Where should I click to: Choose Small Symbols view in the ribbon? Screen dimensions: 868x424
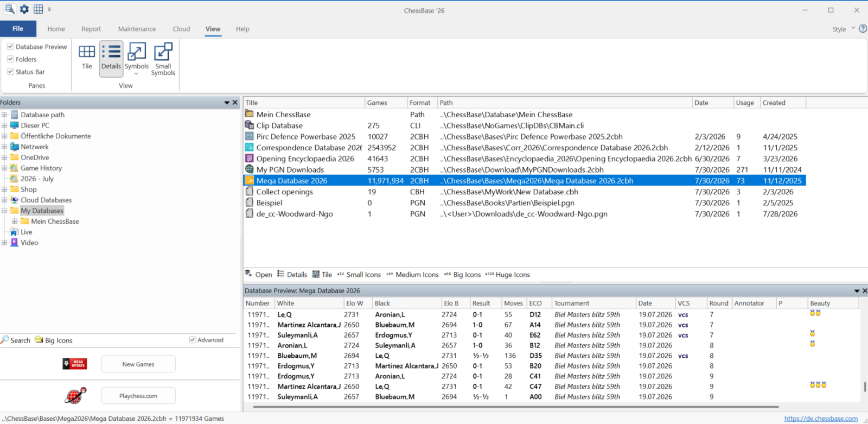[x=163, y=59]
